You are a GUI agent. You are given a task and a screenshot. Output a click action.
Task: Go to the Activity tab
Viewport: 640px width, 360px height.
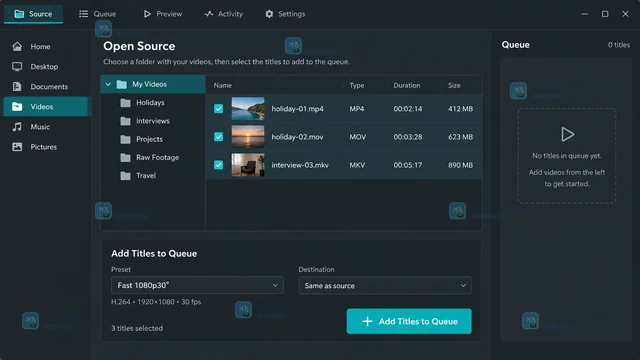[224, 14]
